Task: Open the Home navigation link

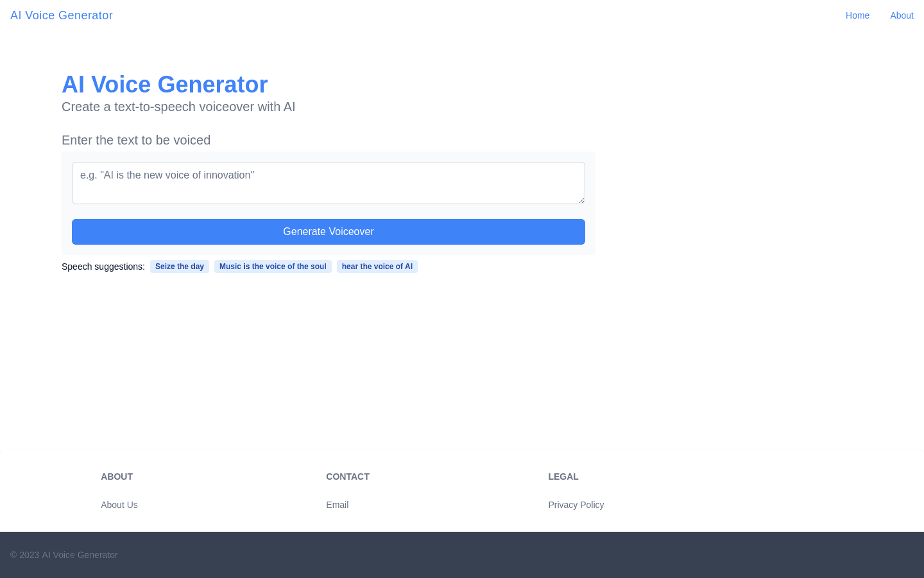Action: [x=857, y=15]
